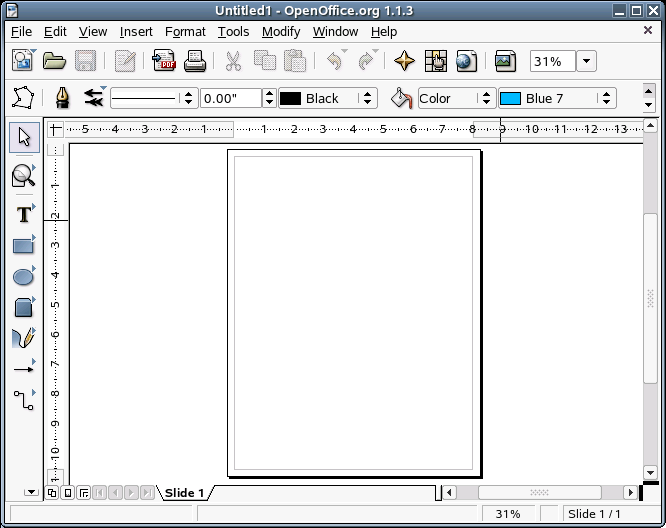Open a file with folder icon
Image resolution: width=666 pixels, height=528 pixels.
coord(54,61)
